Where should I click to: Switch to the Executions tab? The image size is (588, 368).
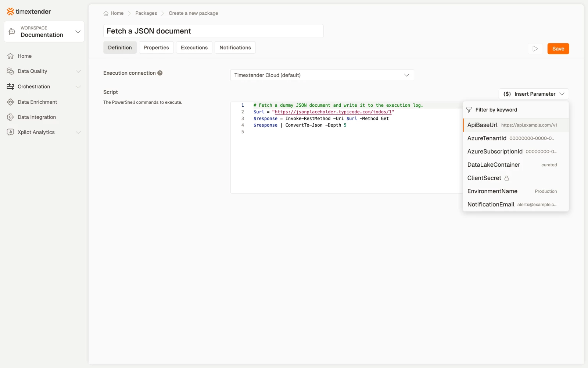click(x=194, y=47)
